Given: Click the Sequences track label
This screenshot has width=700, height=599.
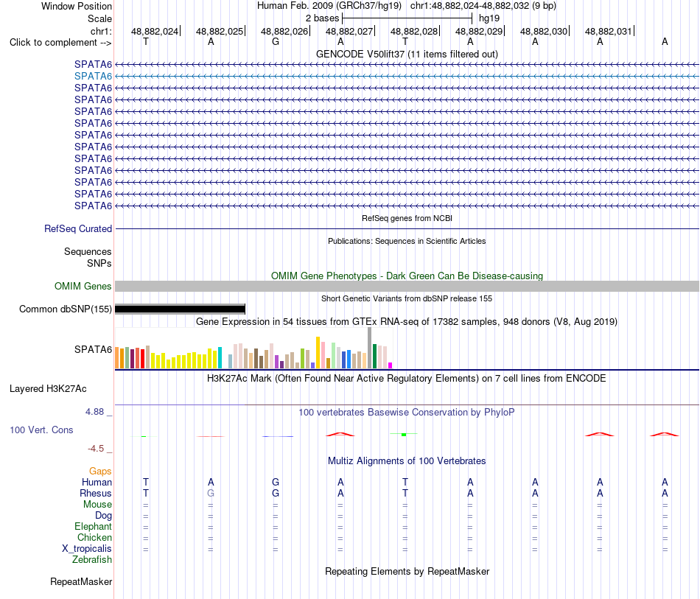Looking at the screenshot, I should click(x=88, y=251).
